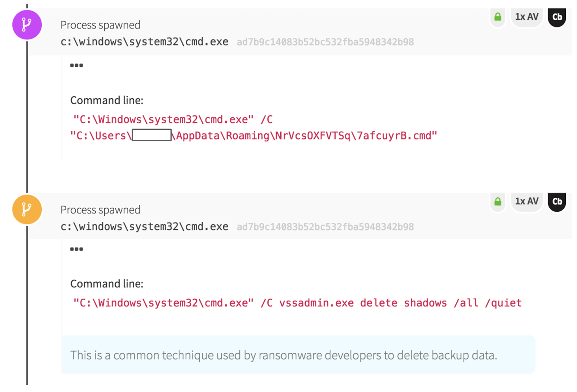Screen dimensions: 577x392
Task: Click first event's c:\windows\system32\cmd.exe path
Action: pos(144,42)
